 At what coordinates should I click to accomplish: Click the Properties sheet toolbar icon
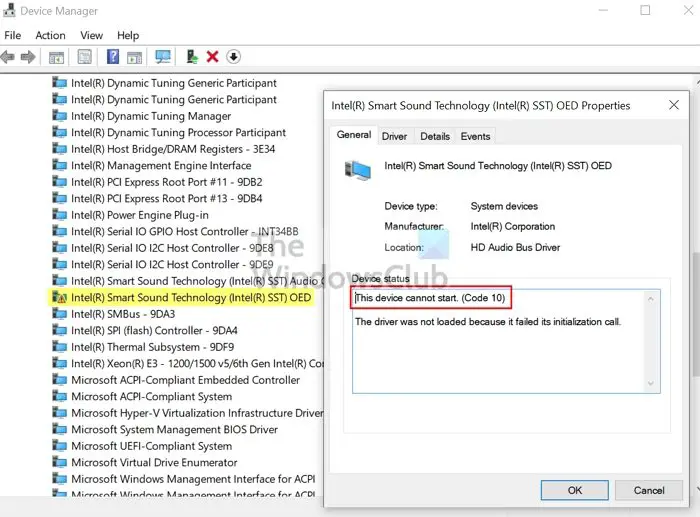pos(84,57)
